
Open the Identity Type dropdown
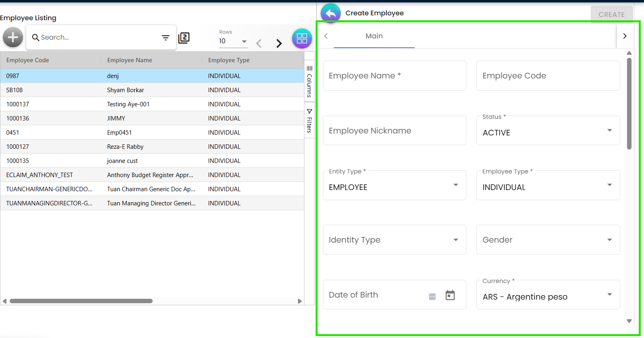(394, 240)
